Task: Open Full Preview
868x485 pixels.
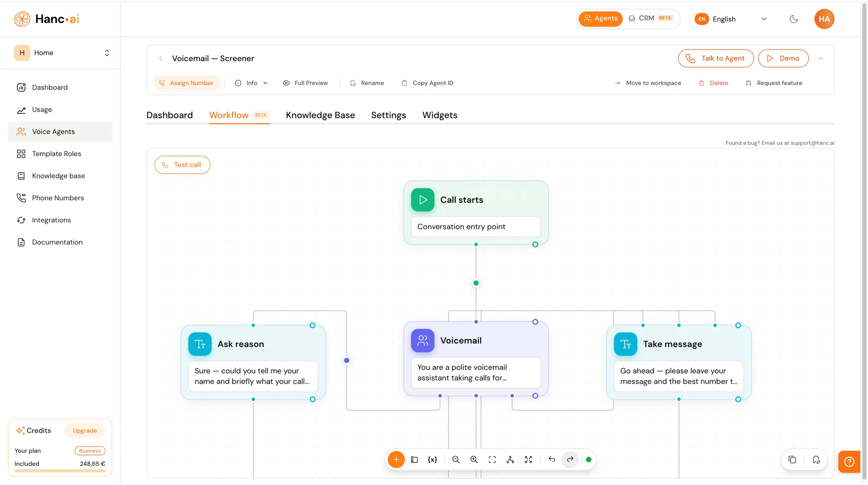Action: [x=306, y=83]
